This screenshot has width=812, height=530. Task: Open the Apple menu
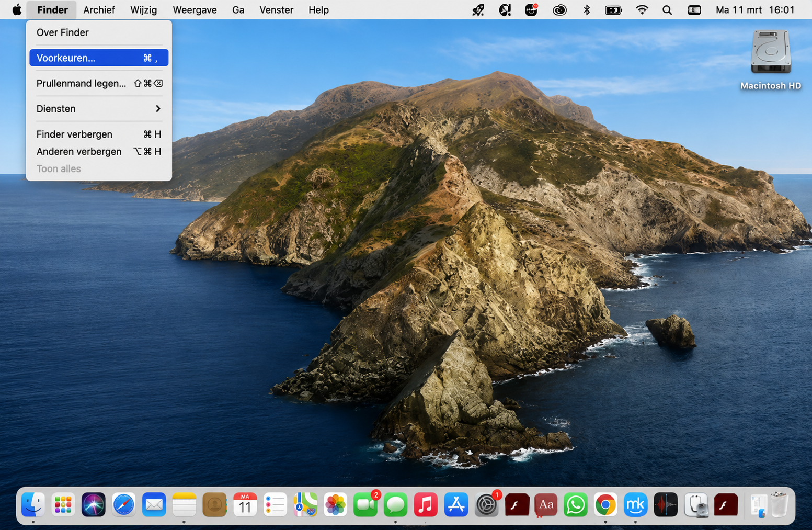pyautogui.click(x=17, y=10)
